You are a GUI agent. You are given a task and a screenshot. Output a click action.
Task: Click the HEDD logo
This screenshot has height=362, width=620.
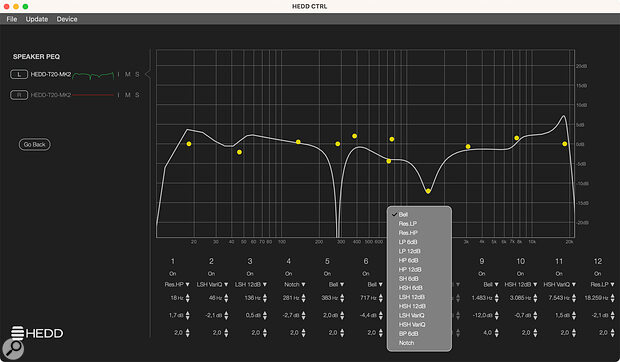pos(37,333)
